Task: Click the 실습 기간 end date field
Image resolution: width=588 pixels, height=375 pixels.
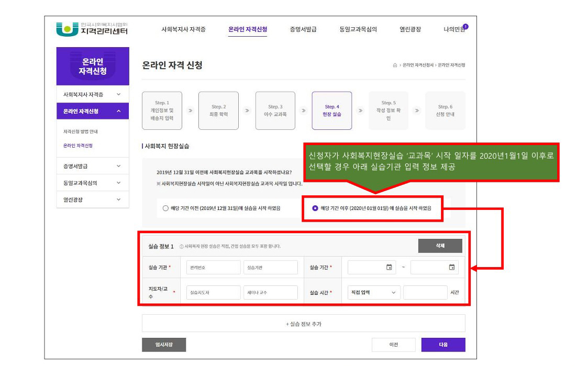Action: 435,268
